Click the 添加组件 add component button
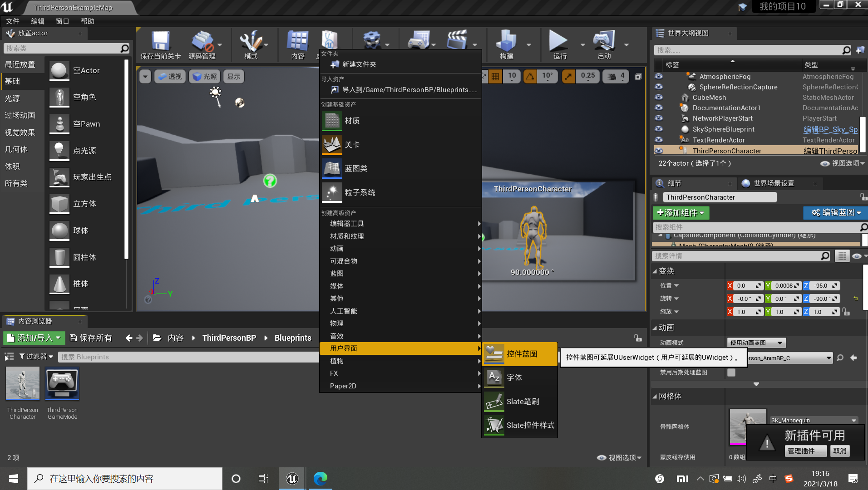This screenshot has height=490, width=868. [681, 213]
